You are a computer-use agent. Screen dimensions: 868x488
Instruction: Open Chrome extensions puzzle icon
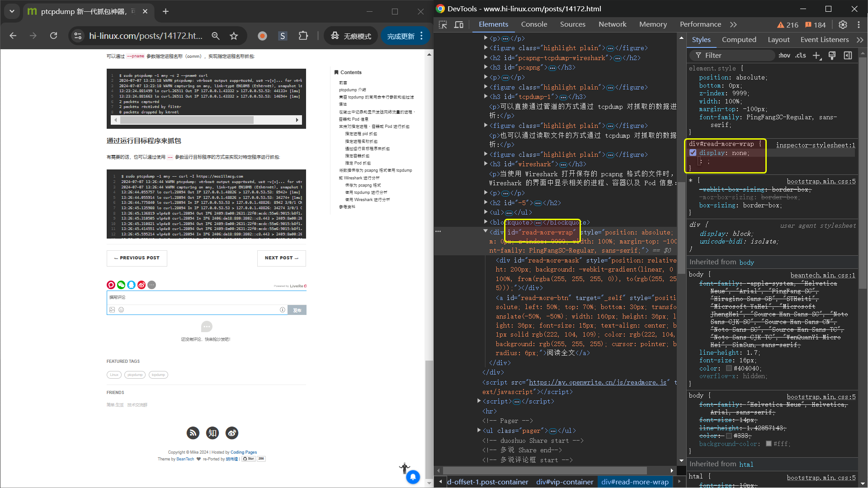303,36
